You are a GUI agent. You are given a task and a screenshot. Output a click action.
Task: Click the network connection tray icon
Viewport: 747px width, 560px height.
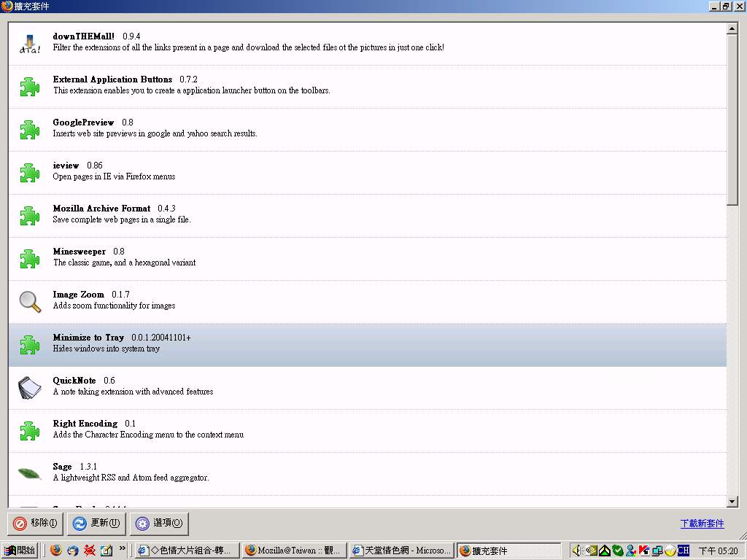pos(657,551)
